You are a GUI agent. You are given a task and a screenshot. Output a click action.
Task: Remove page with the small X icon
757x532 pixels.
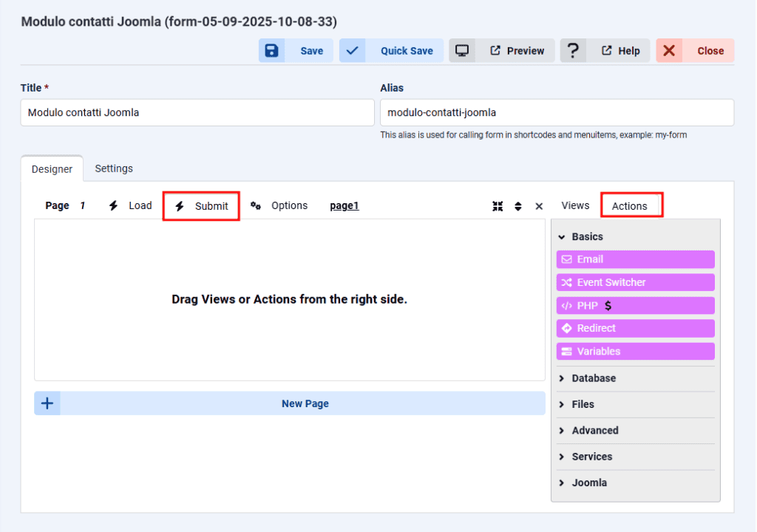click(539, 206)
